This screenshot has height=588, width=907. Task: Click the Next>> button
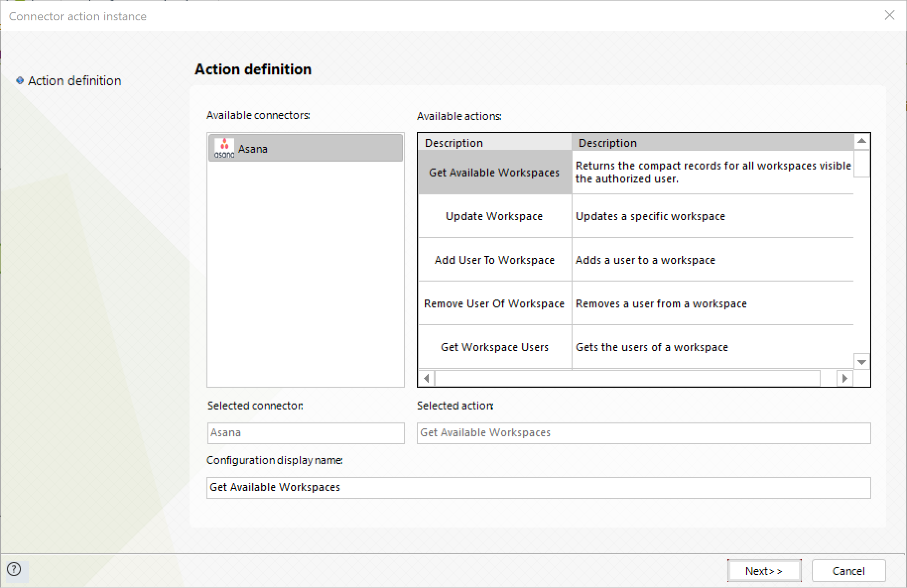point(764,571)
